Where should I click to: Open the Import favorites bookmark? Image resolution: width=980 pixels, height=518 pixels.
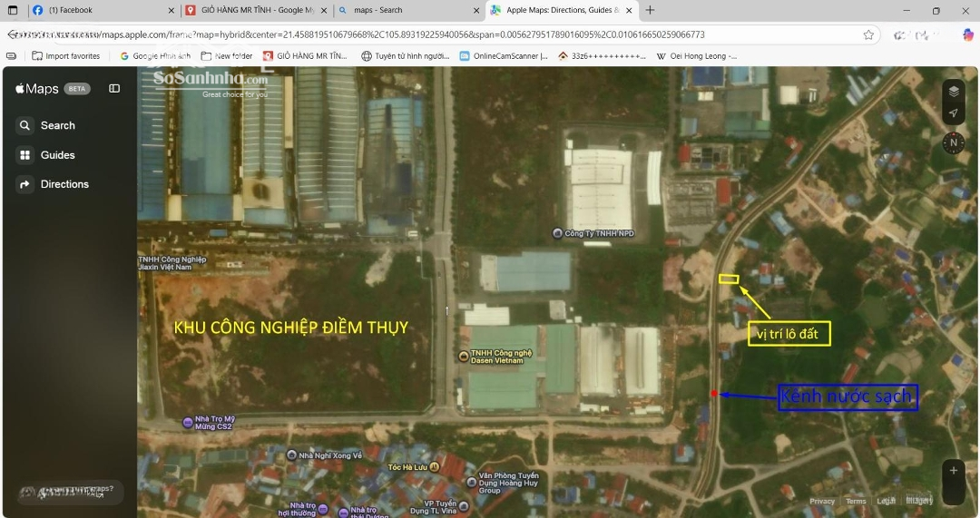click(x=66, y=56)
